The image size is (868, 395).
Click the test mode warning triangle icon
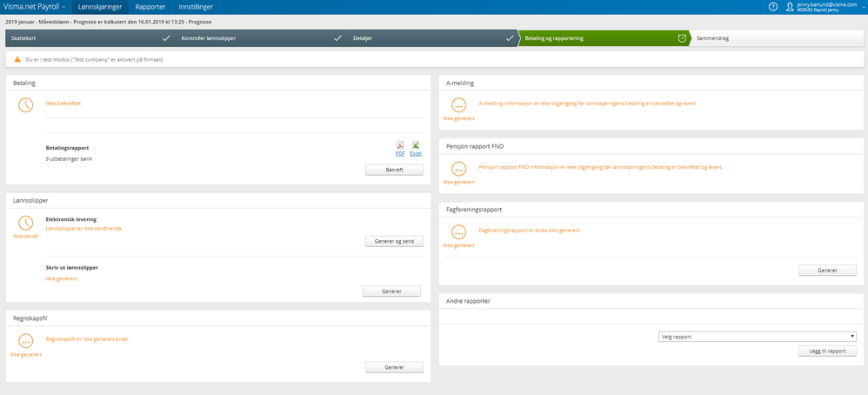(17, 58)
